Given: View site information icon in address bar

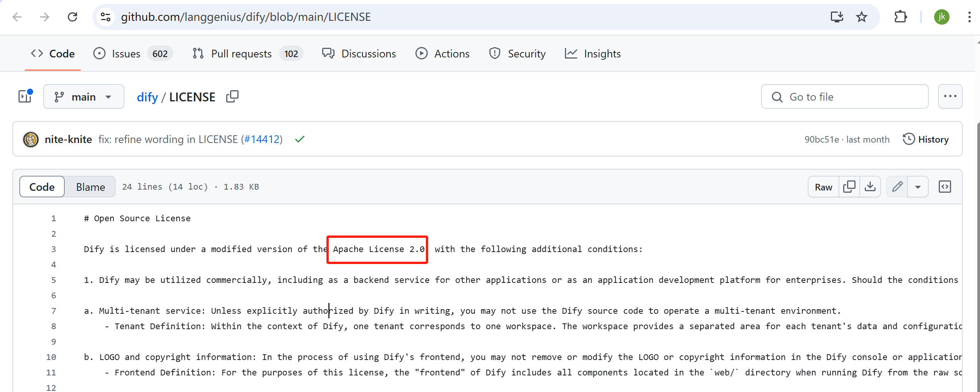Looking at the screenshot, I should [106, 17].
